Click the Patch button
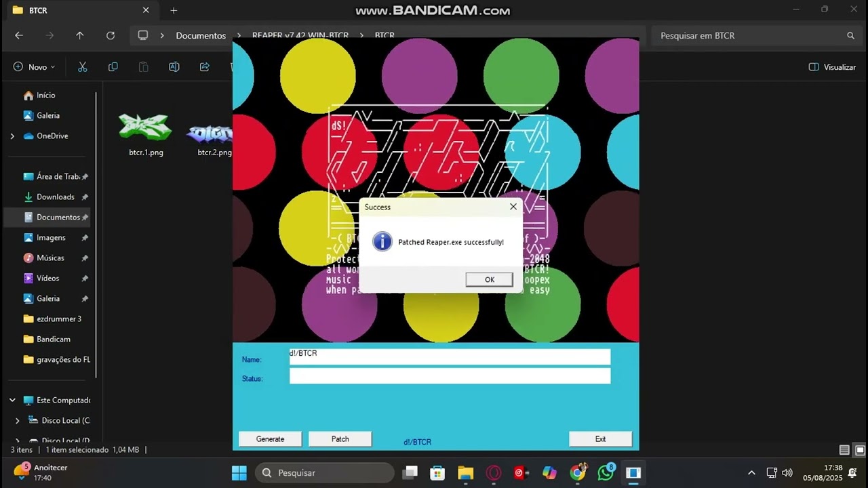Viewport: 868px width, 488px height. 340,439
